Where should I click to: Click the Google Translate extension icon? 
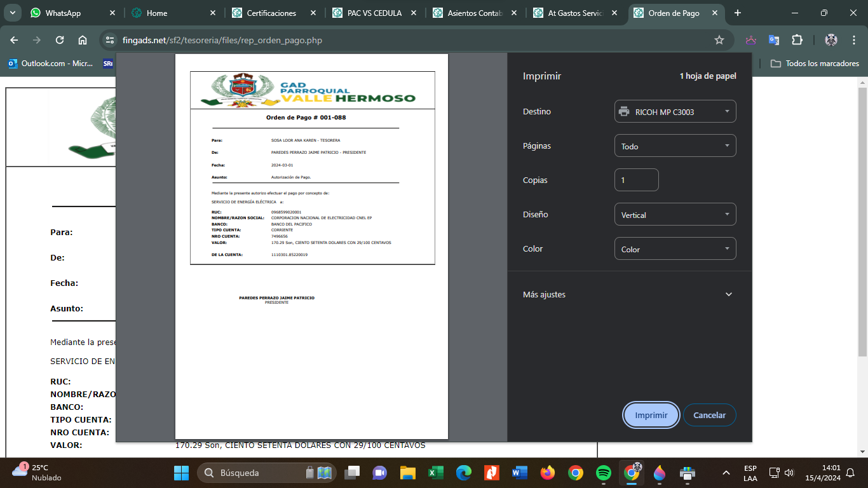click(774, 40)
